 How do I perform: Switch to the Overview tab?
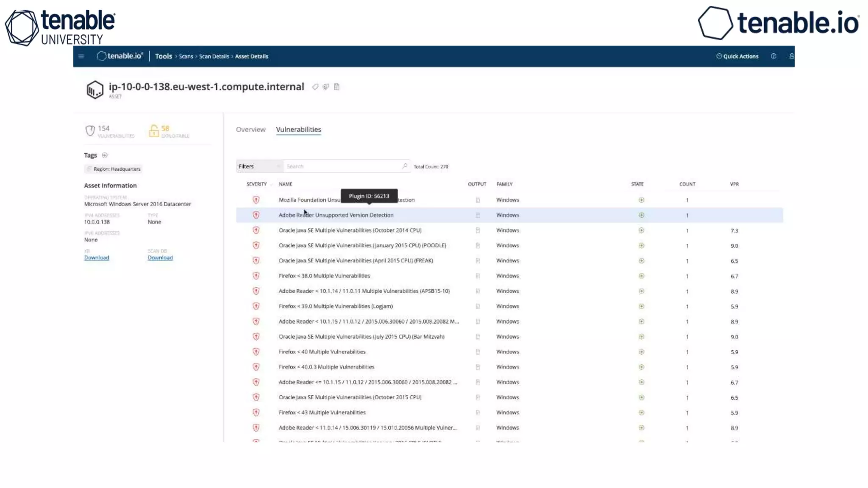click(250, 130)
